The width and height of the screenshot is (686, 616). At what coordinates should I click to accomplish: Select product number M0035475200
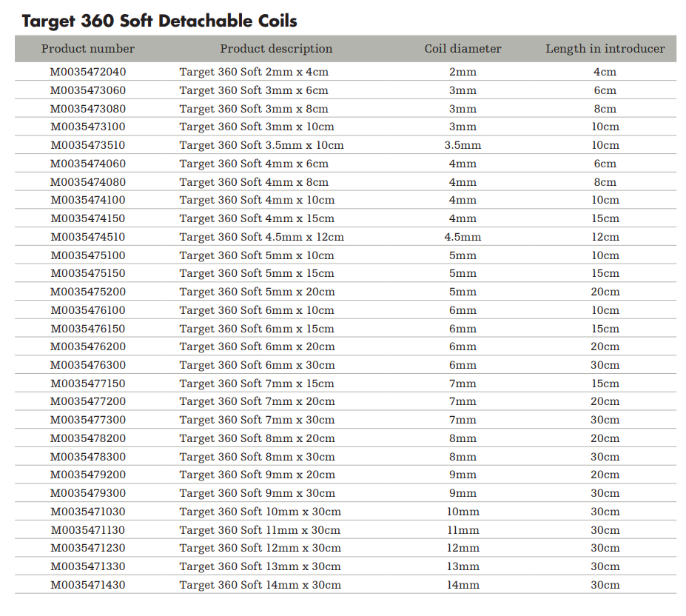click(x=88, y=292)
